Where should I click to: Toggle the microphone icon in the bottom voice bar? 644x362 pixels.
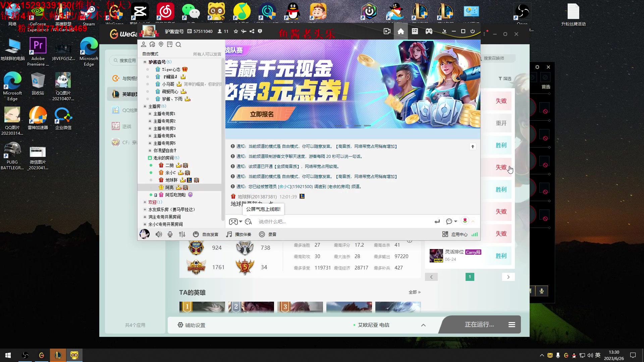click(x=170, y=235)
